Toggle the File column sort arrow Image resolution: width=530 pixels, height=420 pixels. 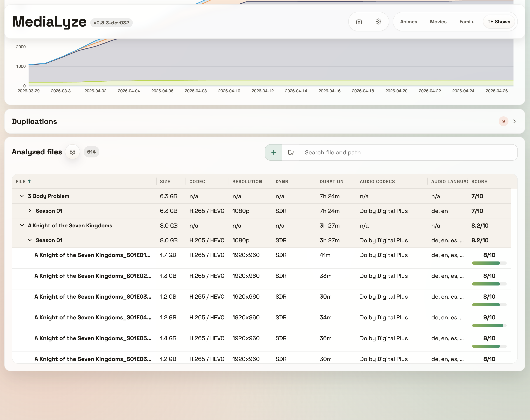[29, 181]
